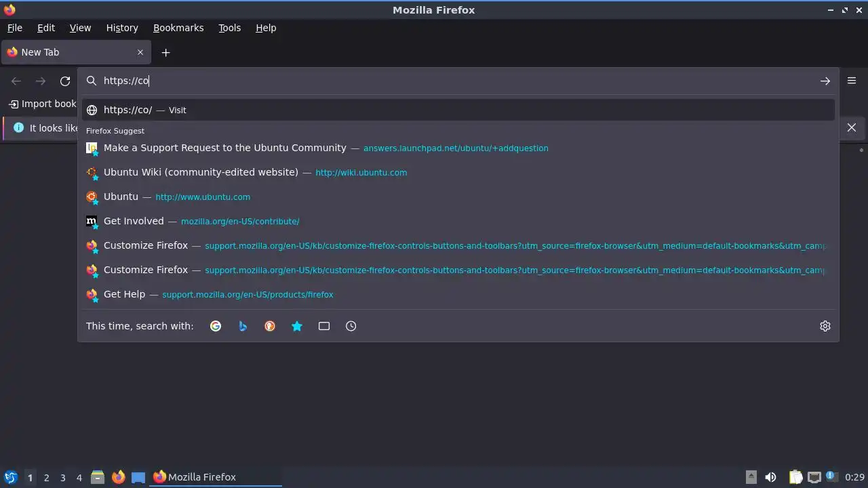Image resolution: width=868 pixels, height=488 pixels.
Task: Click the globe icon beside https://co/
Action: coord(92,110)
